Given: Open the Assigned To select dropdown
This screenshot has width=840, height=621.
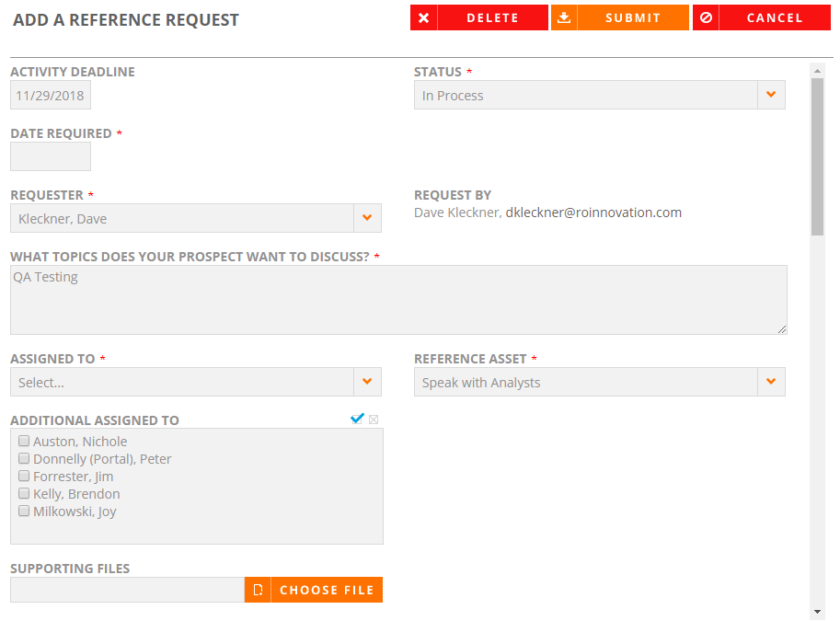Looking at the screenshot, I should tap(196, 382).
